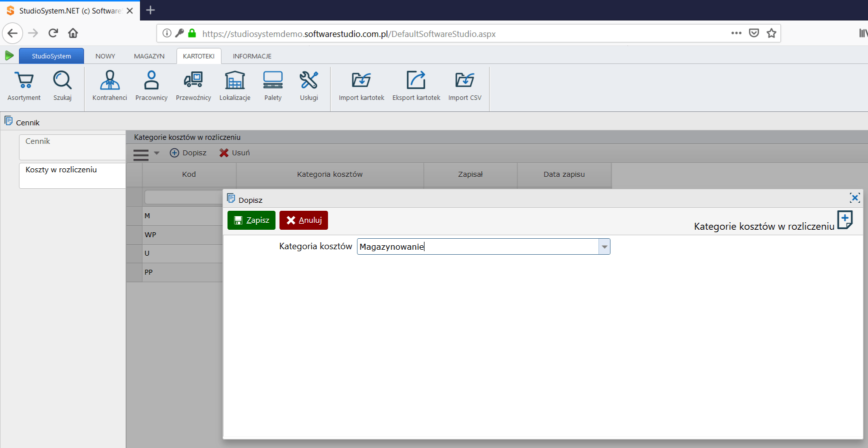
Task: Click Eksport kartotek icon
Action: click(416, 80)
